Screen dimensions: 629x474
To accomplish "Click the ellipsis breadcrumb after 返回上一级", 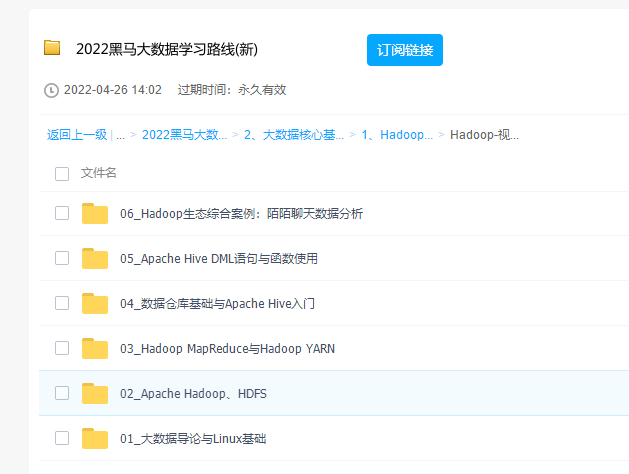I will tap(120, 136).
